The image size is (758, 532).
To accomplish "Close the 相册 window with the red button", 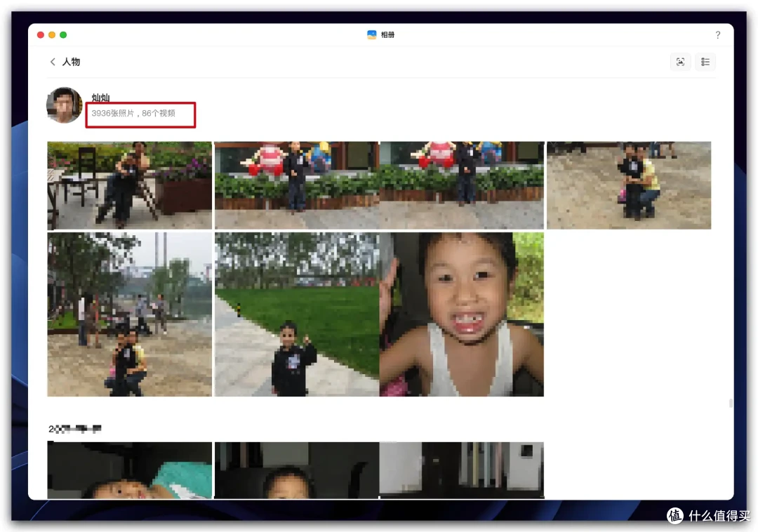I will point(41,35).
